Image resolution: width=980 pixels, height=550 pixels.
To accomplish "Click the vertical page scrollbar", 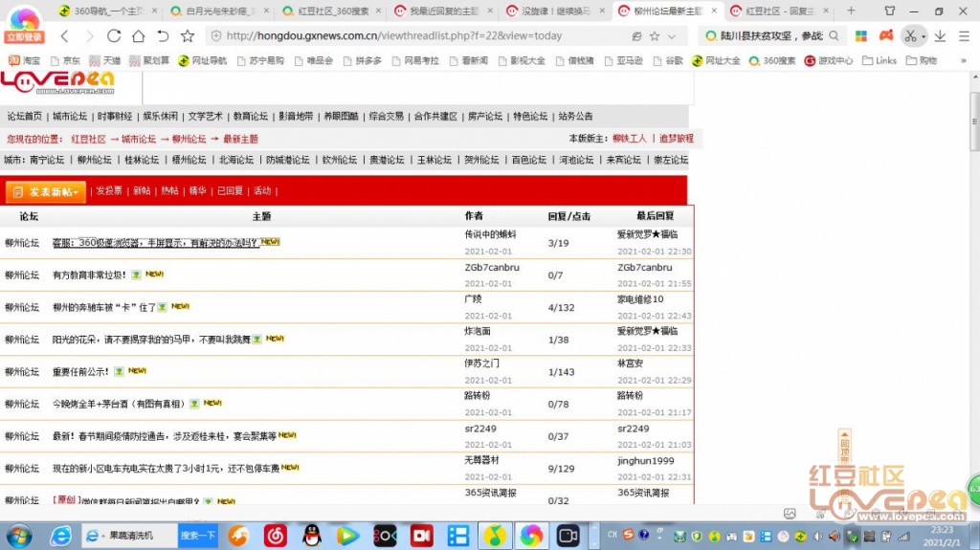I will pyautogui.click(x=974, y=122).
